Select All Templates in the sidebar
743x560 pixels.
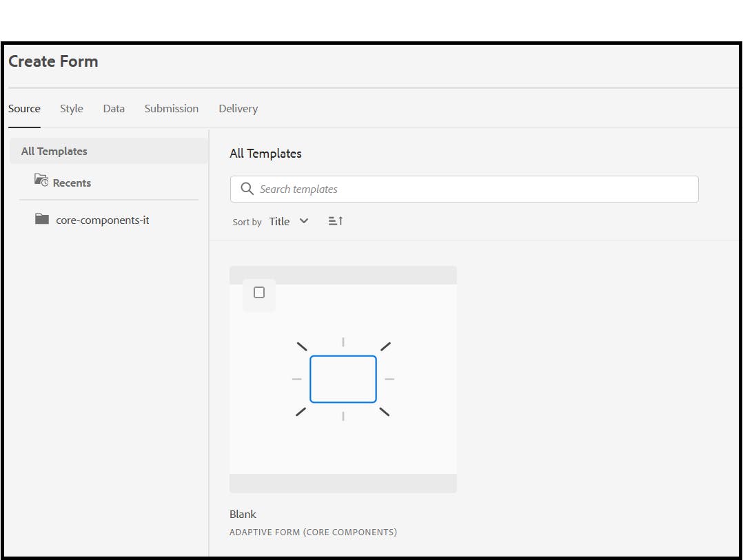[54, 151]
